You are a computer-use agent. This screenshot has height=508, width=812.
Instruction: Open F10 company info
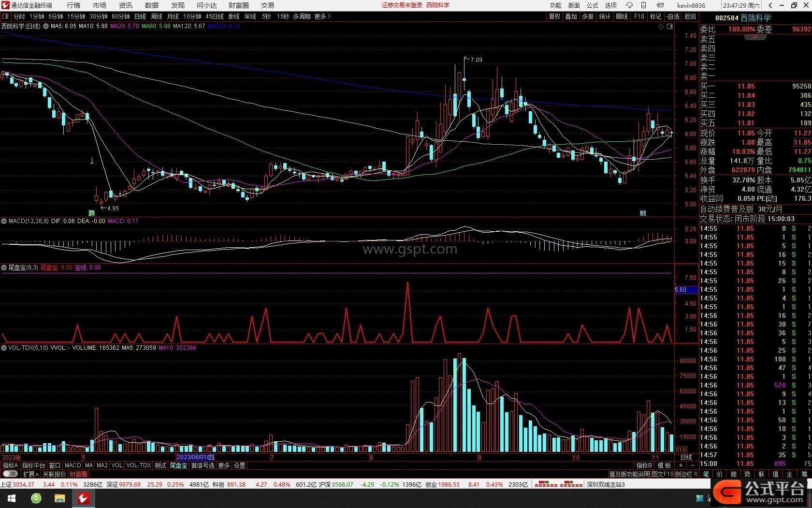click(639, 16)
